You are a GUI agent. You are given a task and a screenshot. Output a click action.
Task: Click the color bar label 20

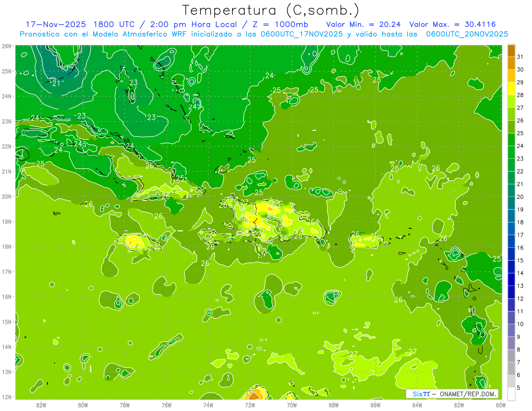[520, 197]
